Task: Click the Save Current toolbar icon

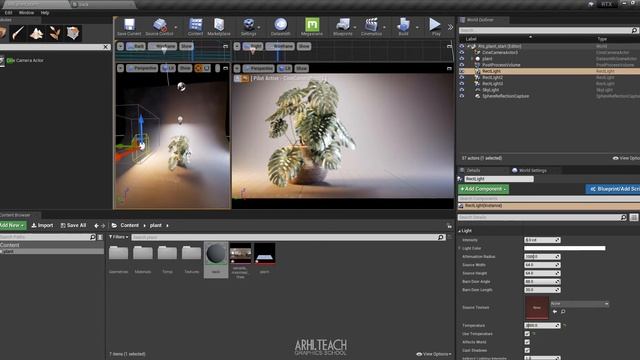Action: 129,27
